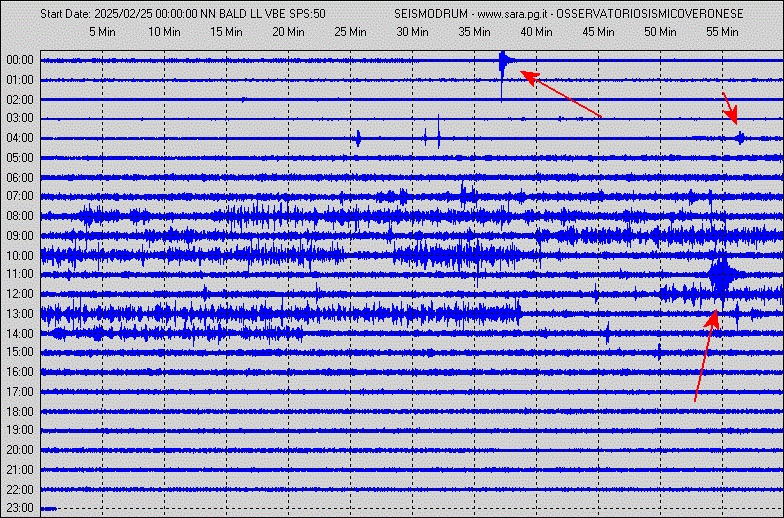
Task: Click the 50 Min column header
Action: [x=660, y=32]
